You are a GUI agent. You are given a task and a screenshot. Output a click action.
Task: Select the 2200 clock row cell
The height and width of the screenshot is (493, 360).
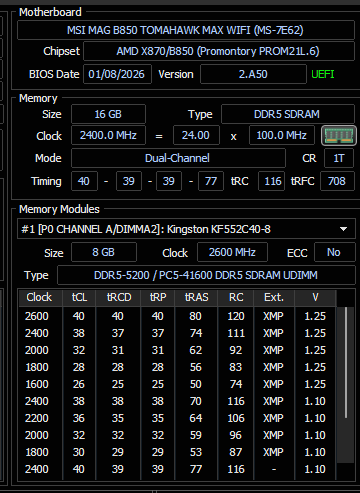tap(37, 418)
